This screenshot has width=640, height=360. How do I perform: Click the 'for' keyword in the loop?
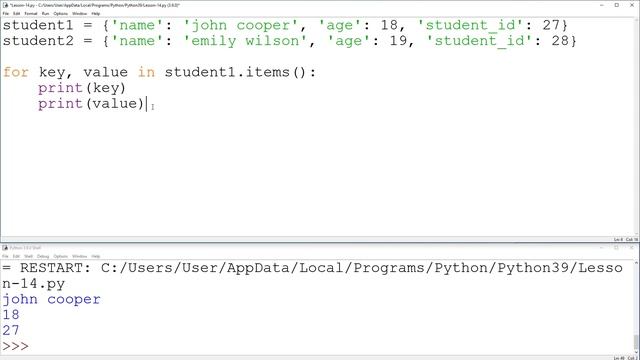coord(16,72)
